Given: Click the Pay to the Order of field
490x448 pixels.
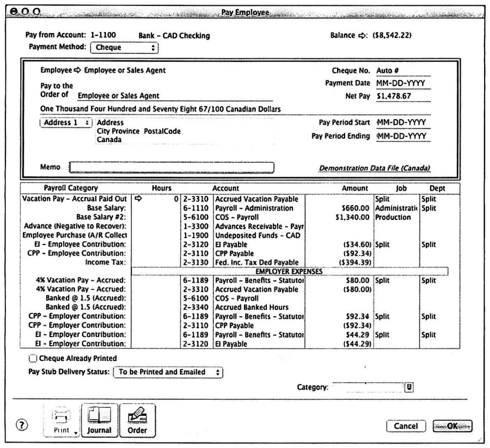Looking at the screenshot, I should click(x=175, y=96).
